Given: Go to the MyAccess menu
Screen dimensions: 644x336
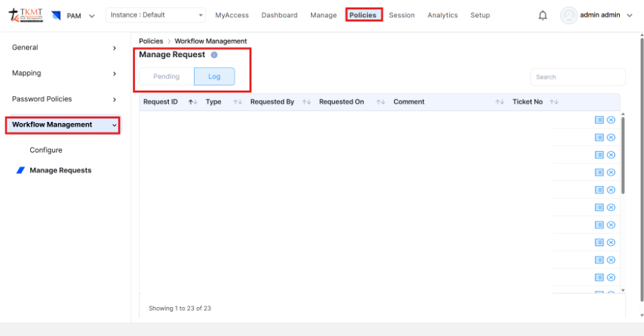Looking at the screenshot, I should coord(232,15).
